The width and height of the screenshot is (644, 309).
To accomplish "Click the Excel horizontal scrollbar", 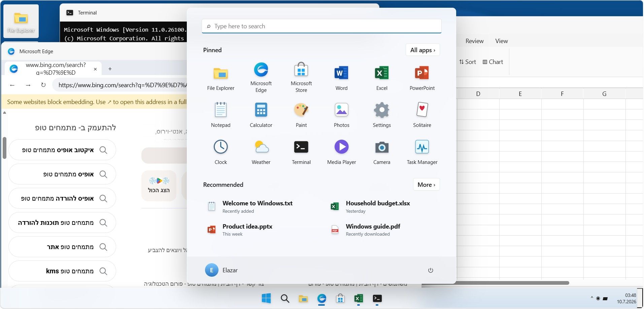I will 495,283.
